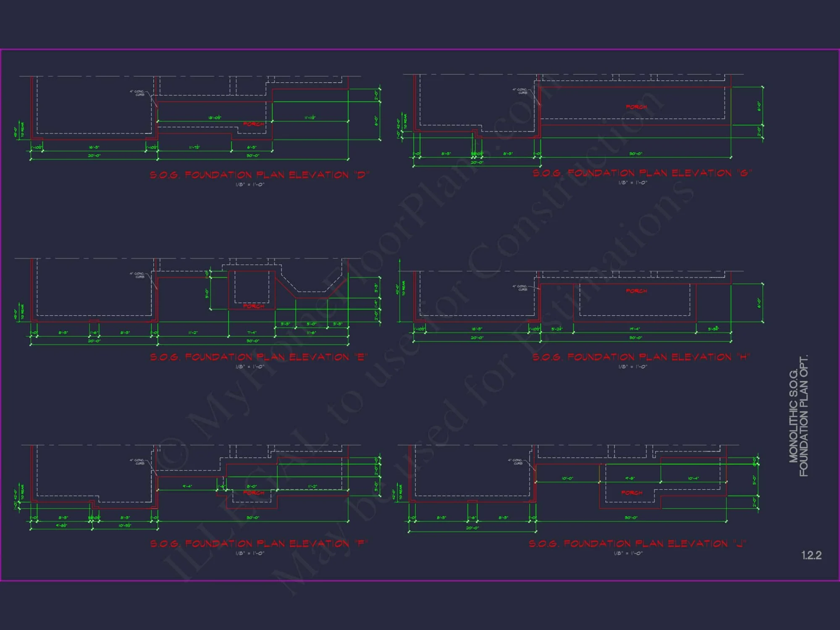Click the Elevation "D" foundation plan title

click(259, 175)
